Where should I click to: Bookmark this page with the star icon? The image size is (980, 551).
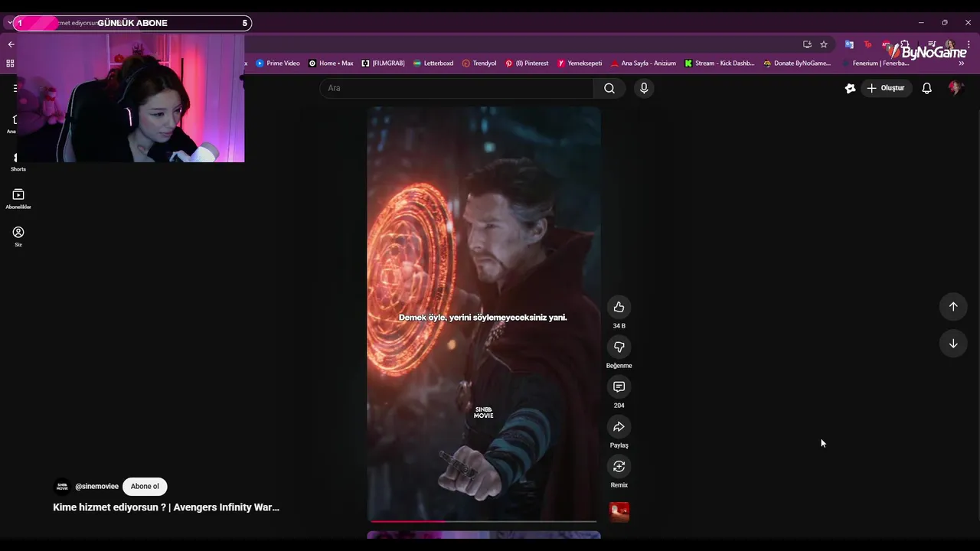coord(824,44)
